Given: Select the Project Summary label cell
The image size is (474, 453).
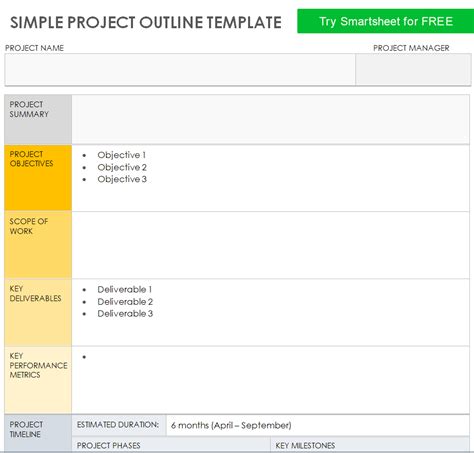Looking at the screenshot, I should coord(38,119).
